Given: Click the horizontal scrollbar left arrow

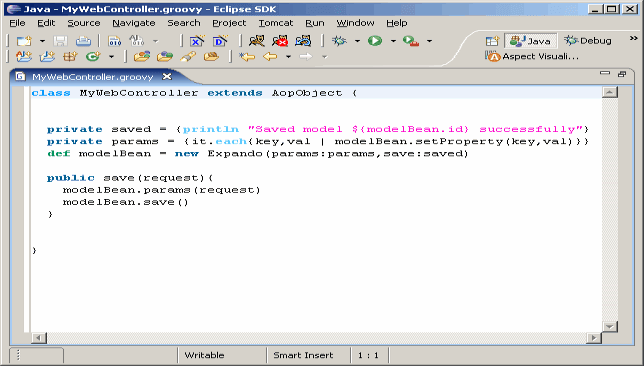Looking at the screenshot, I should [x=39, y=338].
